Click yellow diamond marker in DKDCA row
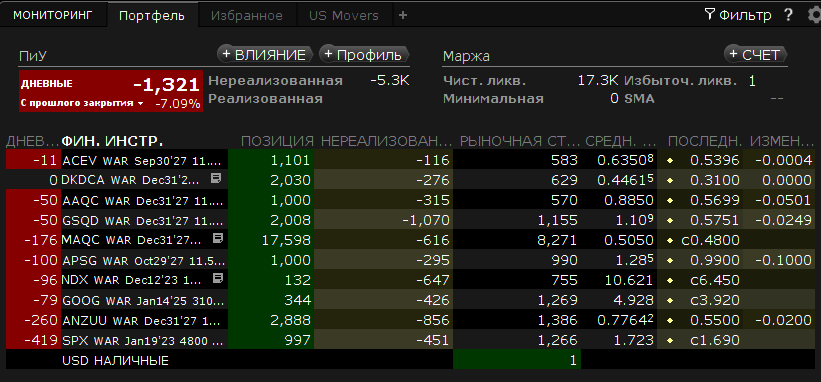 (x=670, y=180)
